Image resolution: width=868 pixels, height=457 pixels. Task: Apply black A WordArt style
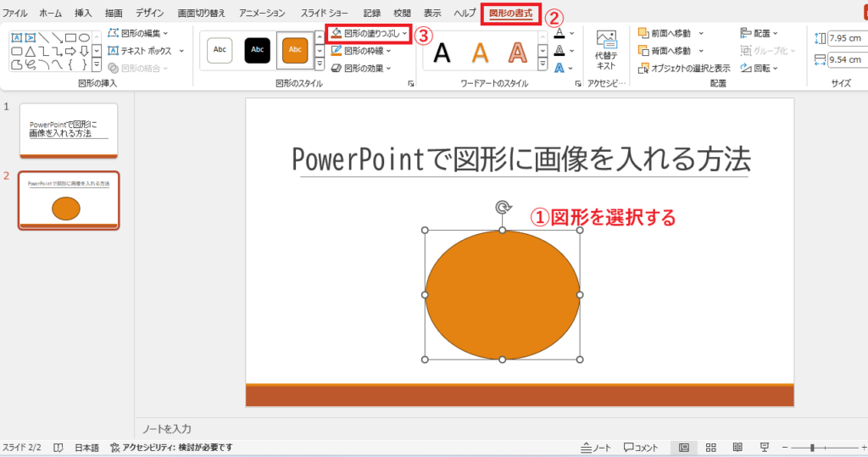tap(442, 53)
